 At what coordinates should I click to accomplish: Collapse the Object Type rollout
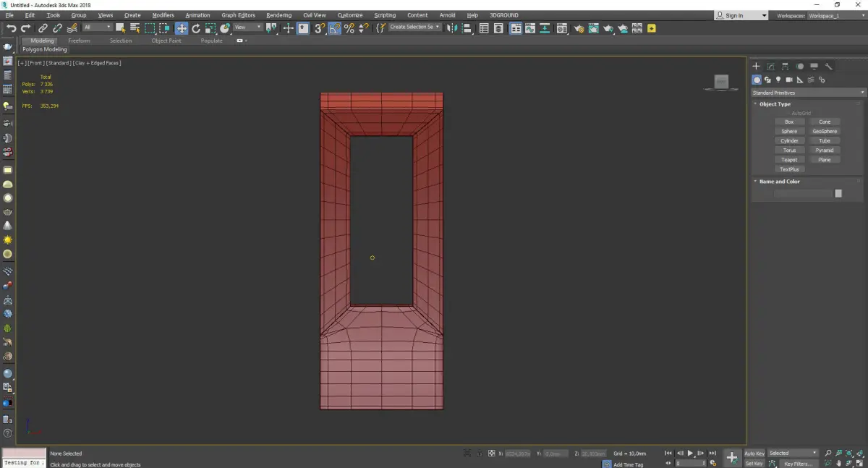775,104
